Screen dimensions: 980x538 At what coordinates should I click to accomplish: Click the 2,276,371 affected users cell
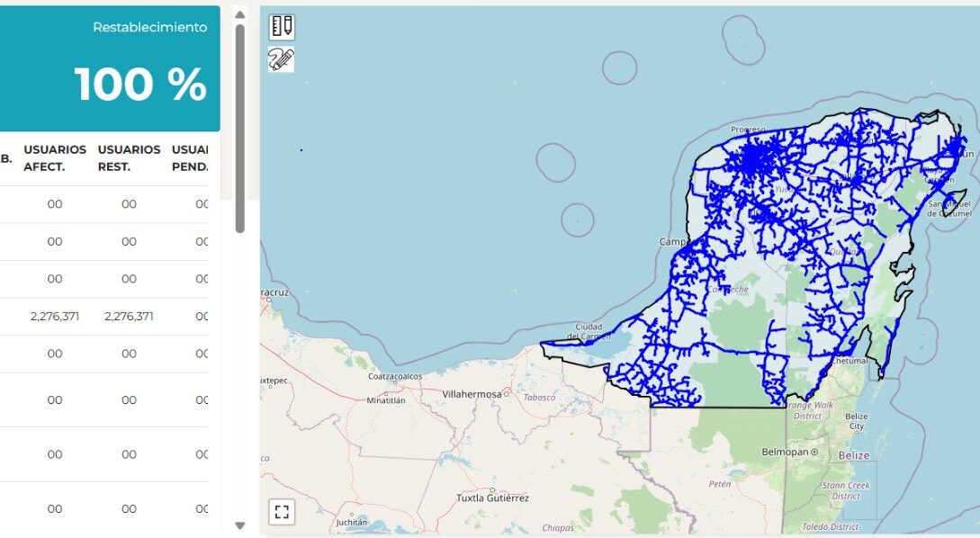click(x=55, y=317)
